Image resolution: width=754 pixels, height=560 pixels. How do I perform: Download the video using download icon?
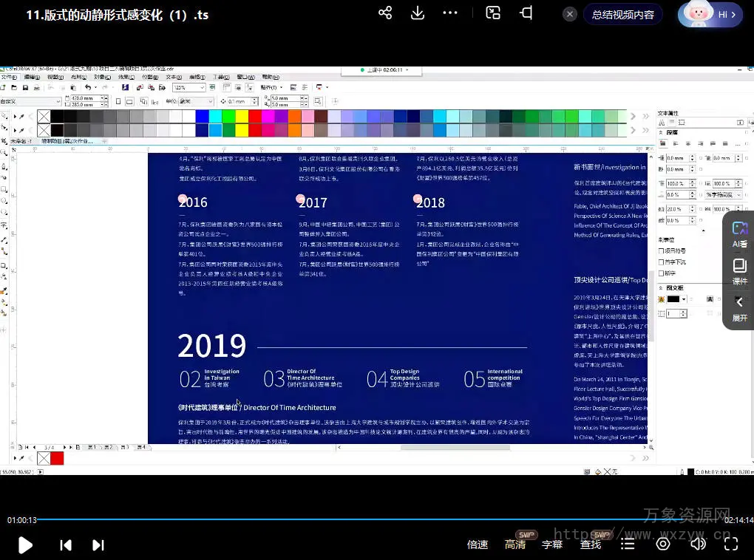coord(418,13)
